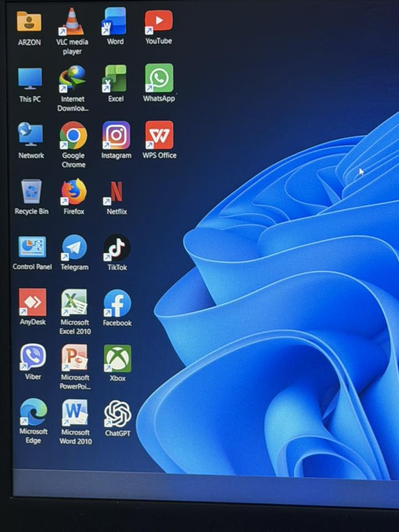Launch Firefox browser
Screen dimensions: 399x532
pos(74,192)
